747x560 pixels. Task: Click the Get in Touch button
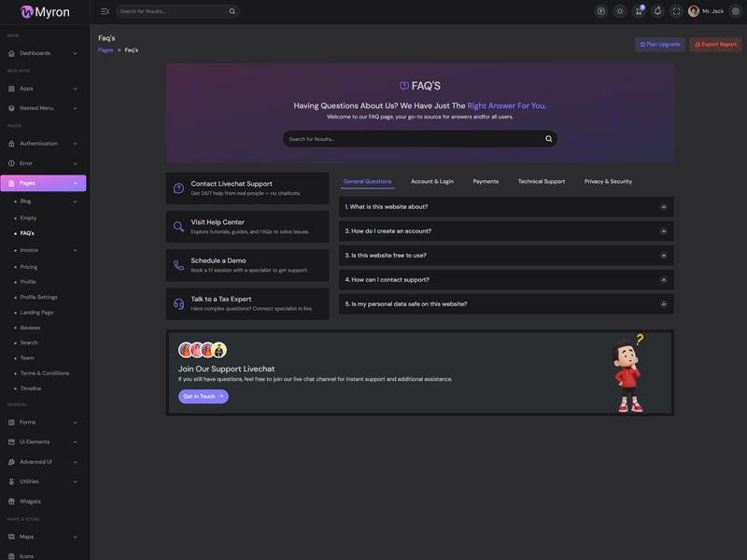(203, 397)
